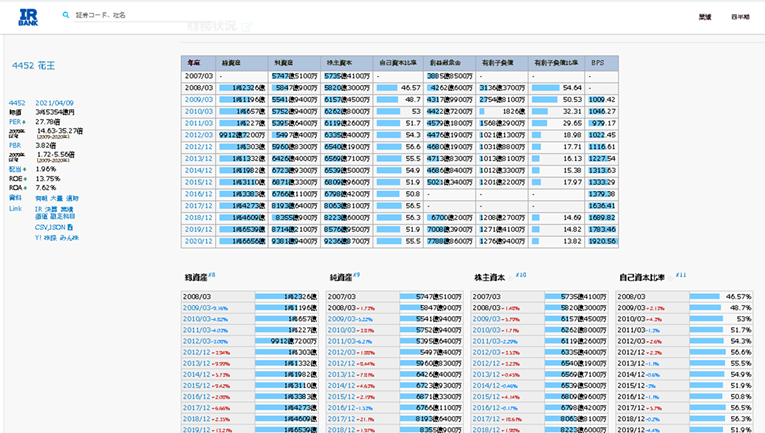
Task: Open the IR BANK home logo
Action: [x=28, y=17]
